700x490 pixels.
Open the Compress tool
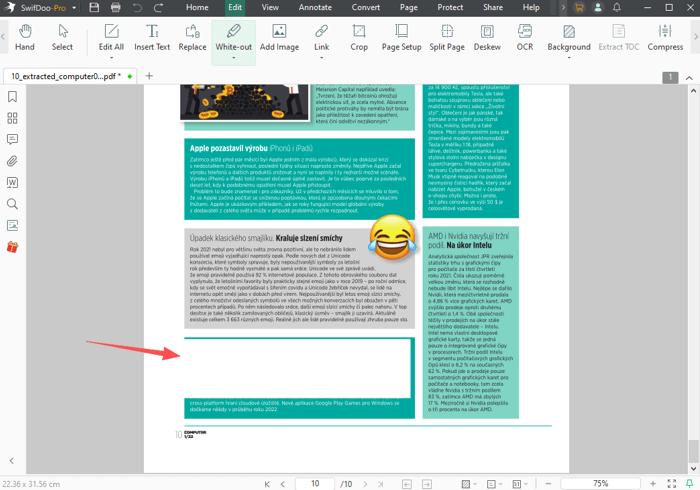click(665, 38)
